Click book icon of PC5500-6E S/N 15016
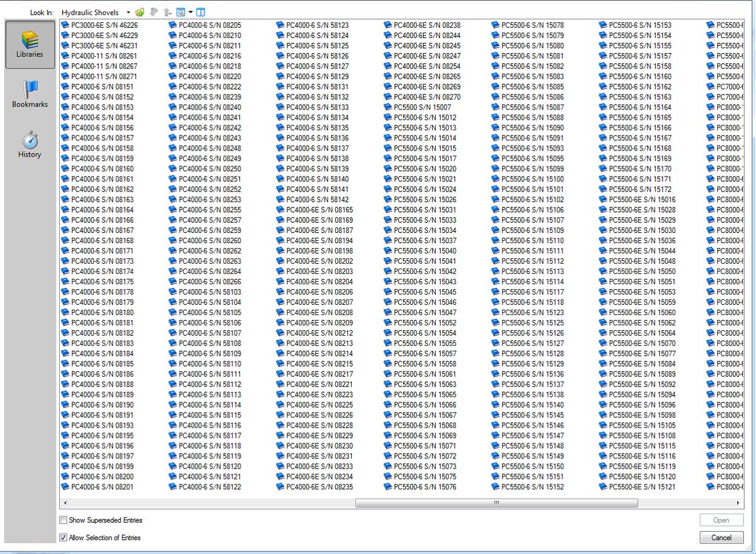Screen dimensions: 756x554 tap(603, 200)
